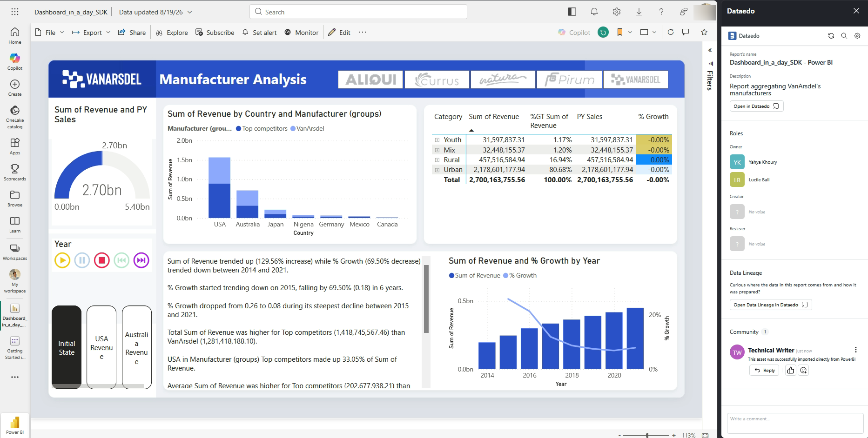The image size is (868, 438).
Task: Open the notifications bell
Action: [594, 12]
